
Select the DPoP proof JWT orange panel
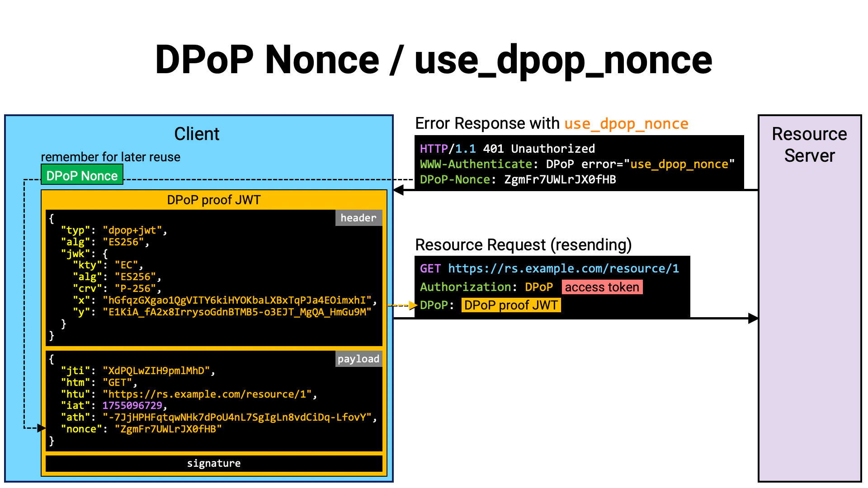point(213,199)
